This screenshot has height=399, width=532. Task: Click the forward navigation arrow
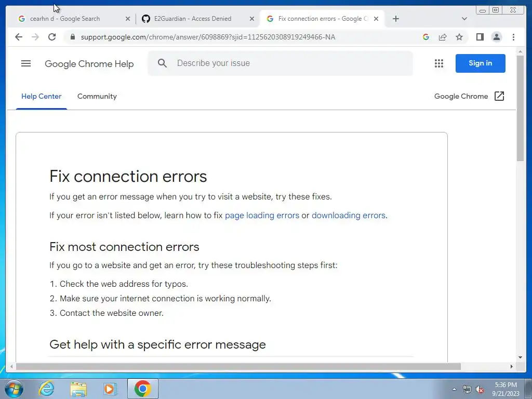click(35, 37)
